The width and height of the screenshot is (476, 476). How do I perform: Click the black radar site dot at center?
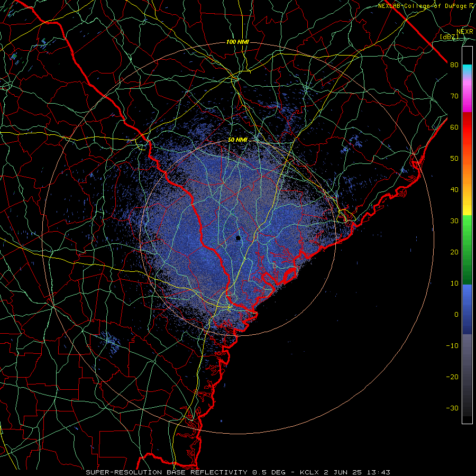(239, 238)
